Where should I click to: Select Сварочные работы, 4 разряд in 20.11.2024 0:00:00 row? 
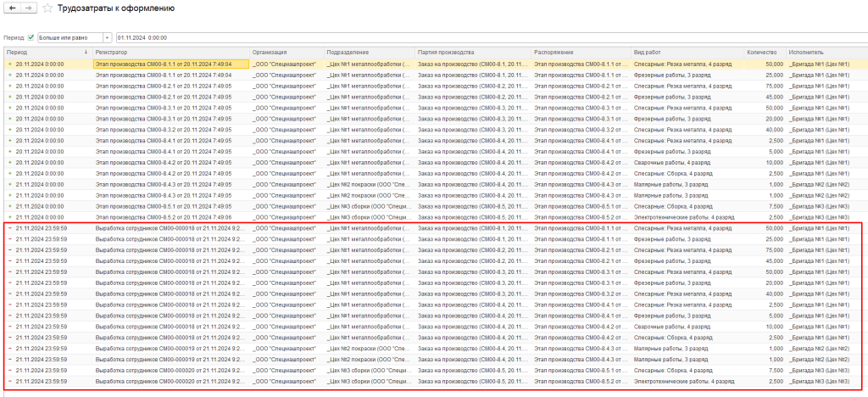[x=687, y=162]
